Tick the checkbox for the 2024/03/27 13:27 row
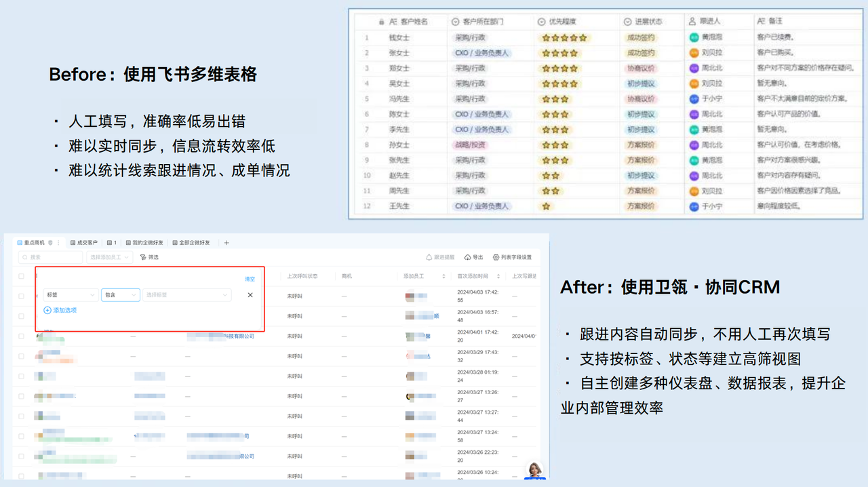868x487 pixels. [x=22, y=416]
